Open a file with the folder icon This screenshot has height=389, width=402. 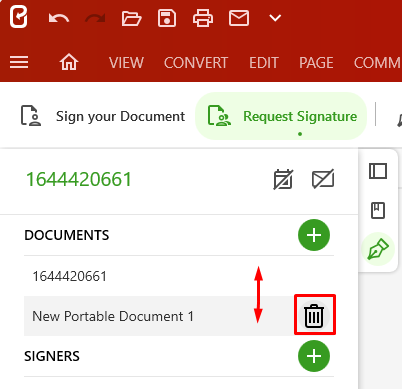pos(131,18)
